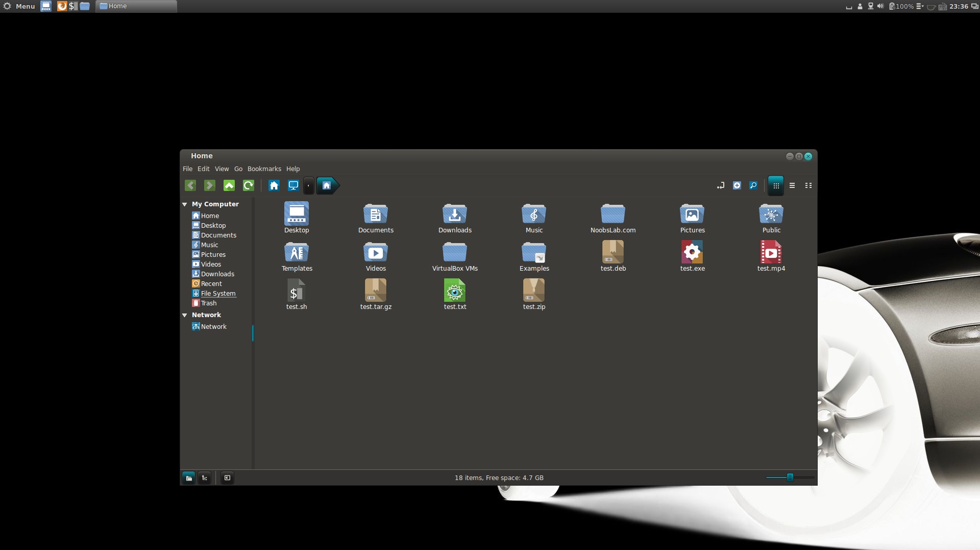The width and height of the screenshot is (980, 550).
Task: Go forward with the toolbar Forward arrow
Action: pos(209,185)
